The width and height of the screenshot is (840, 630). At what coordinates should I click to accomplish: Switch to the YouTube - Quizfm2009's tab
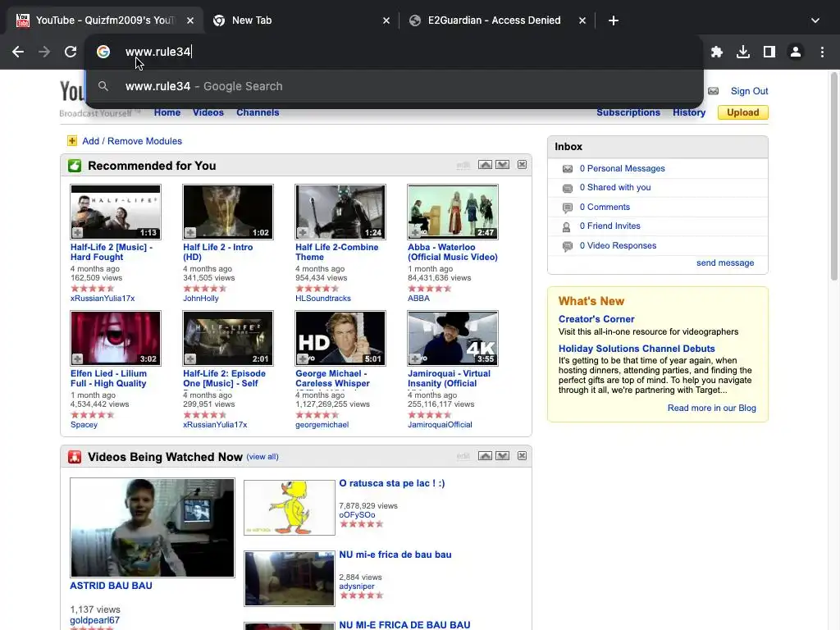105,21
